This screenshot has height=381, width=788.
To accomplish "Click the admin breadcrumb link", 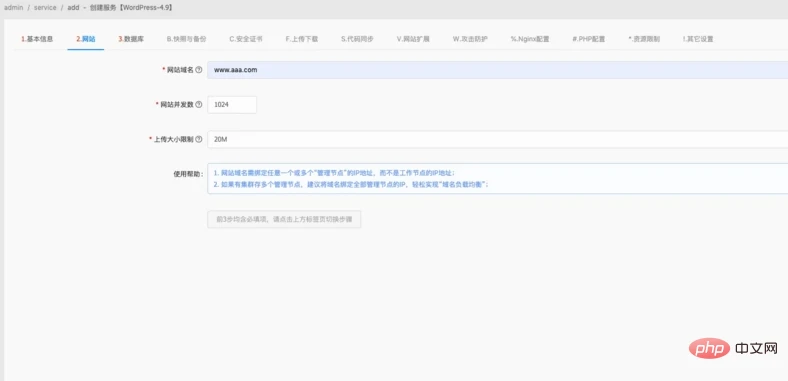I will tap(13, 8).
